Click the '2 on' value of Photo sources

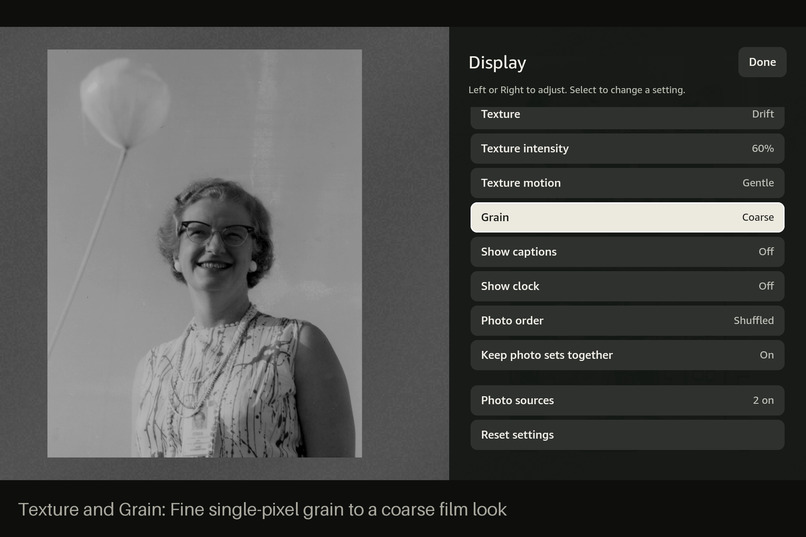point(763,400)
